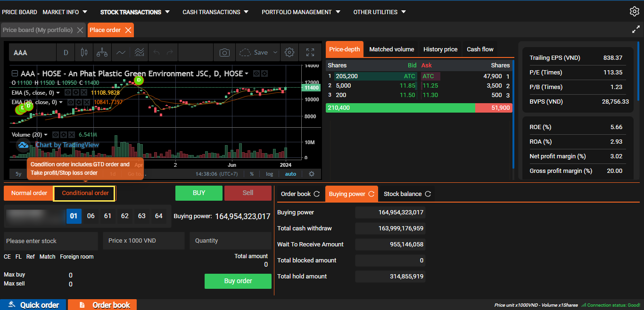
Task: Select the red Sell button
Action: pos(248,193)
